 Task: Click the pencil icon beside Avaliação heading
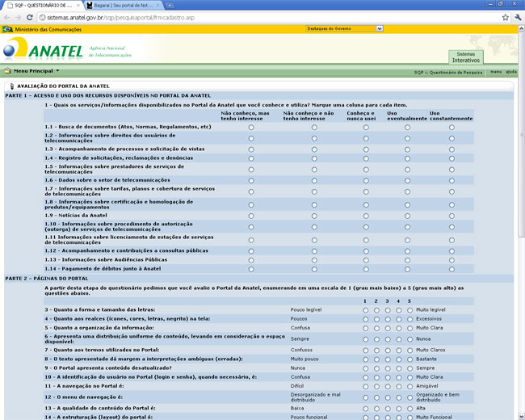pyautogui.click(x=12, y=86)
